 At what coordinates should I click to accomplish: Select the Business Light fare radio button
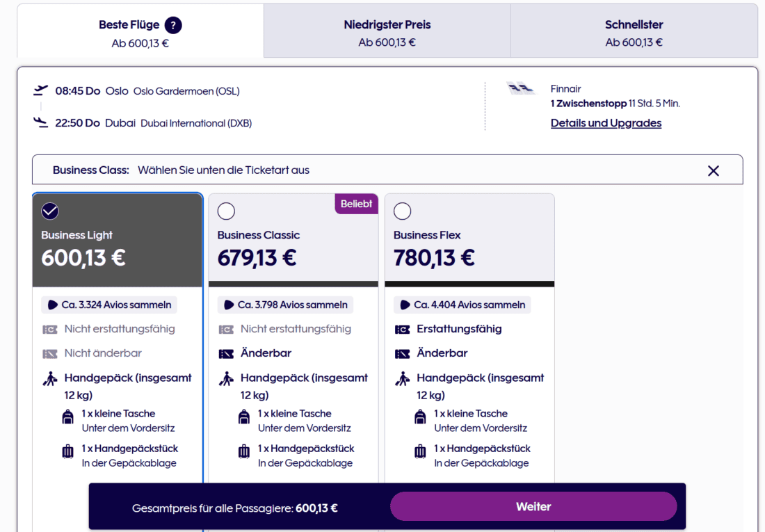pyautogui.click(x=50, y=211)
